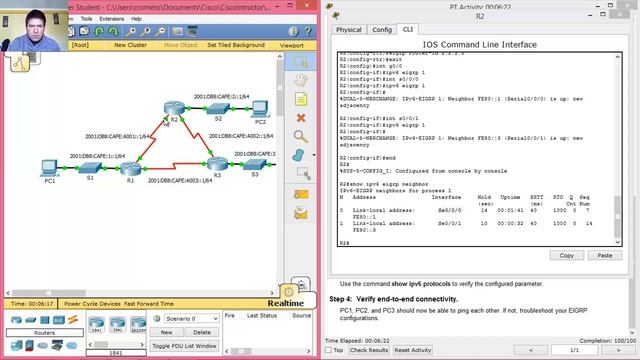Click switch S2 in the topology

tap(218, 109)
